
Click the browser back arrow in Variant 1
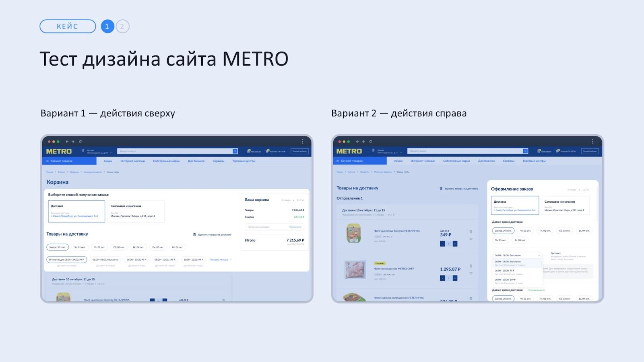tap(67, 142)
